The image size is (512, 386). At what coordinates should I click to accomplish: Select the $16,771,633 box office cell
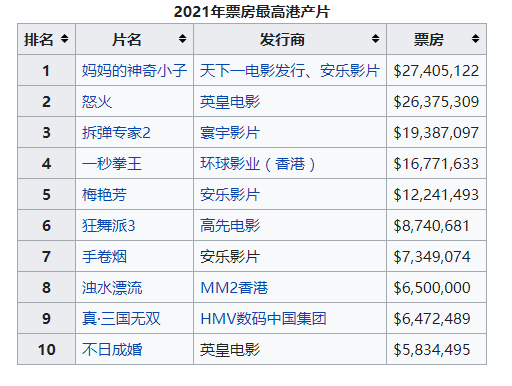point(436,164)
